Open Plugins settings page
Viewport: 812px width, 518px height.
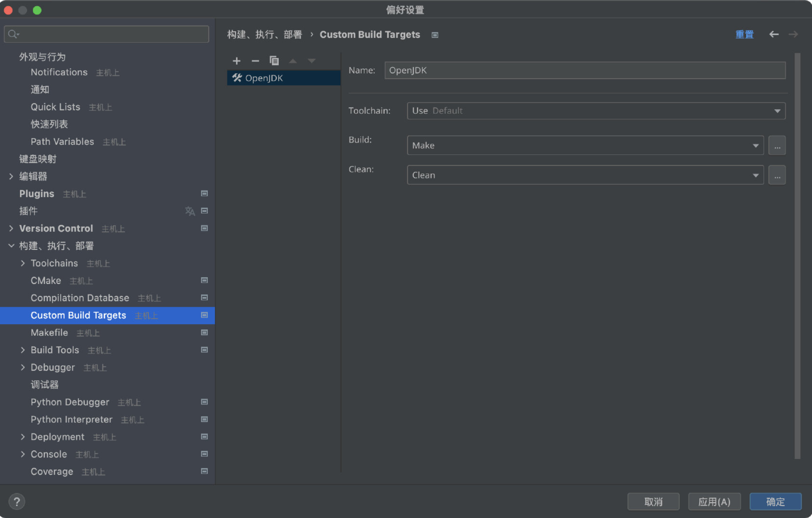pos(36,194)
